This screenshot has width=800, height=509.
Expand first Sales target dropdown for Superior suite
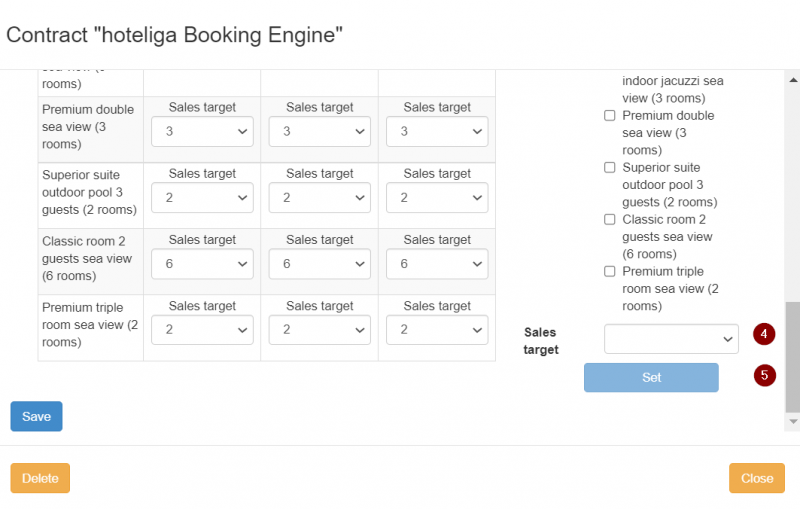(x=202, y=198)
